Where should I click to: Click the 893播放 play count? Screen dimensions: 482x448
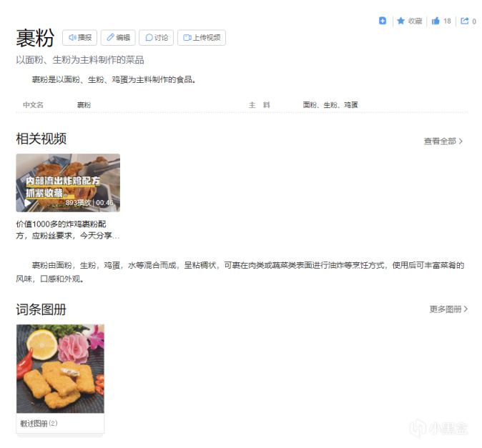[x=79, y=203]
